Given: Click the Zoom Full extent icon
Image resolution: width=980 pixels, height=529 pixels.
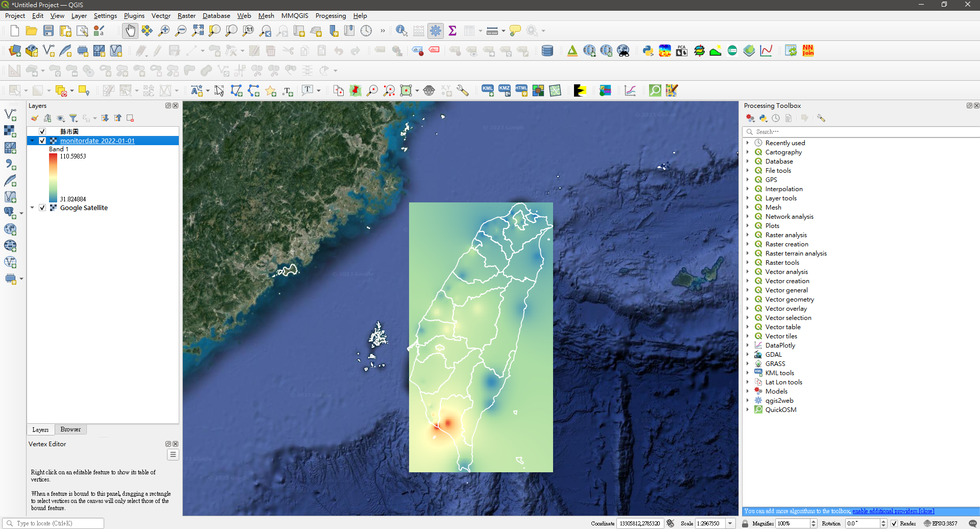Looking at the screenshot, I should [x=198, y=31].
